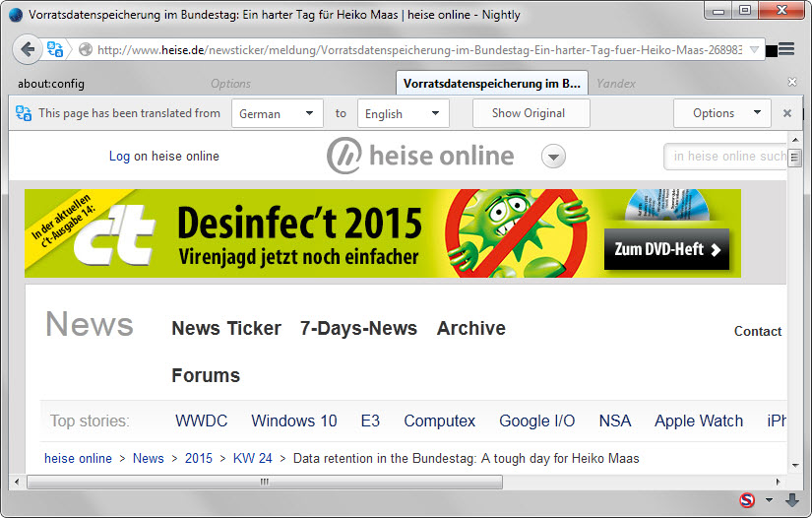
Task: Open the News Ticker section
Action: [x=226, y=328]
